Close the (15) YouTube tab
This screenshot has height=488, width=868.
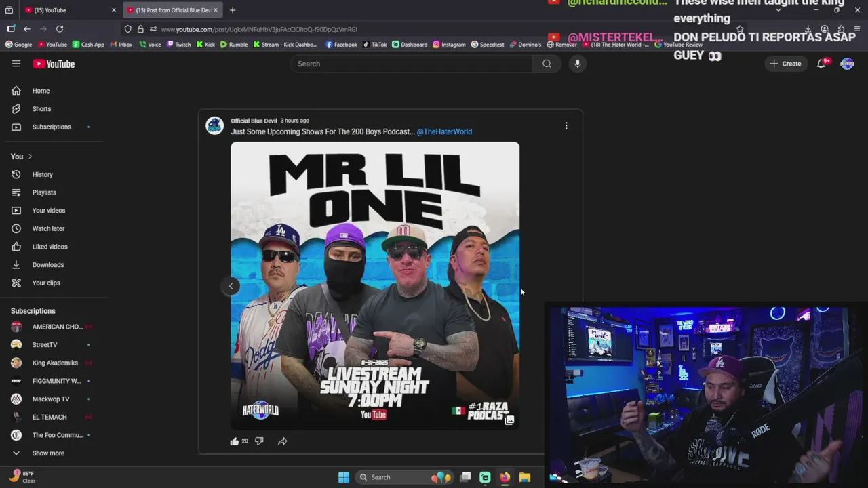click(x=113, y=10)
